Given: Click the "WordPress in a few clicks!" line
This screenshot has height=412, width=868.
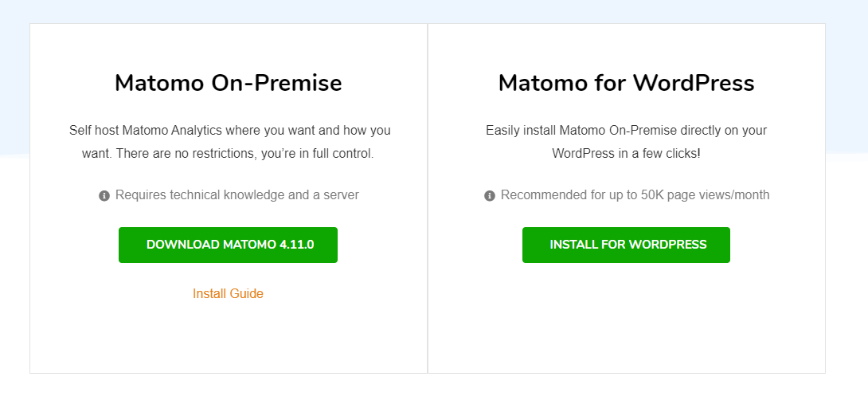Looking at the screenshot, I should 626,154.
